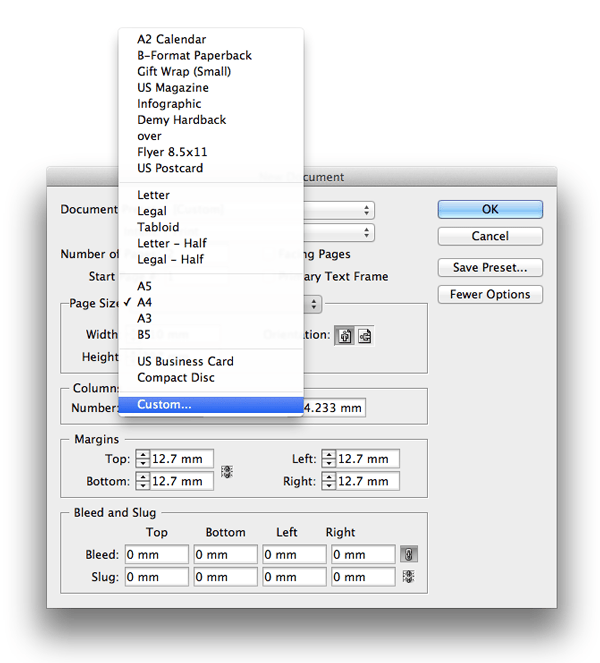Click the Slug Top field
The image size is (600, 663).
click(x=156, y=577)
